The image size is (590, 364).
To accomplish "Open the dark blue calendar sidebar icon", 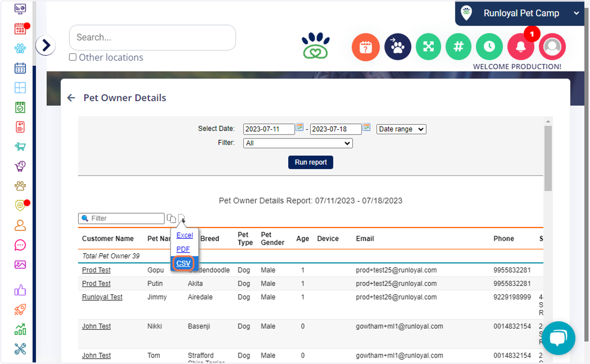I will click(x=20, y=68).
